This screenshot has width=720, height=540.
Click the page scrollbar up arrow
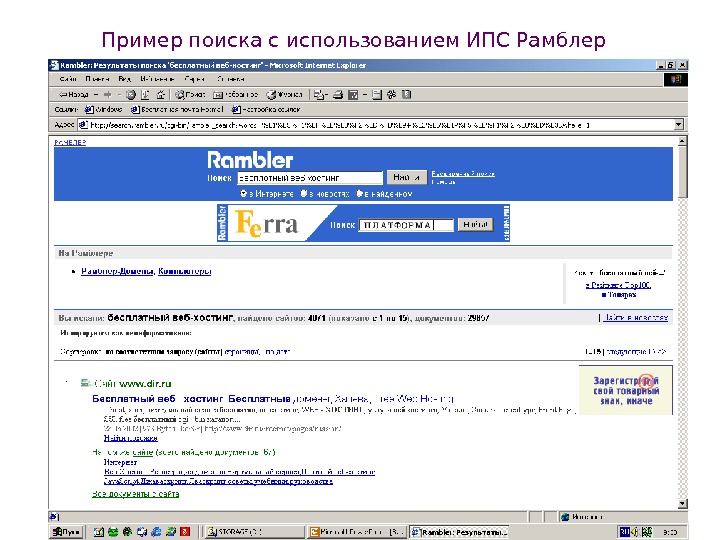coord(682,141)
